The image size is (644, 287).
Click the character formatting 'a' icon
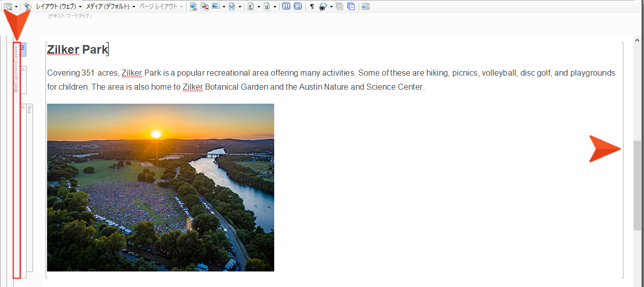click(267, 7)
